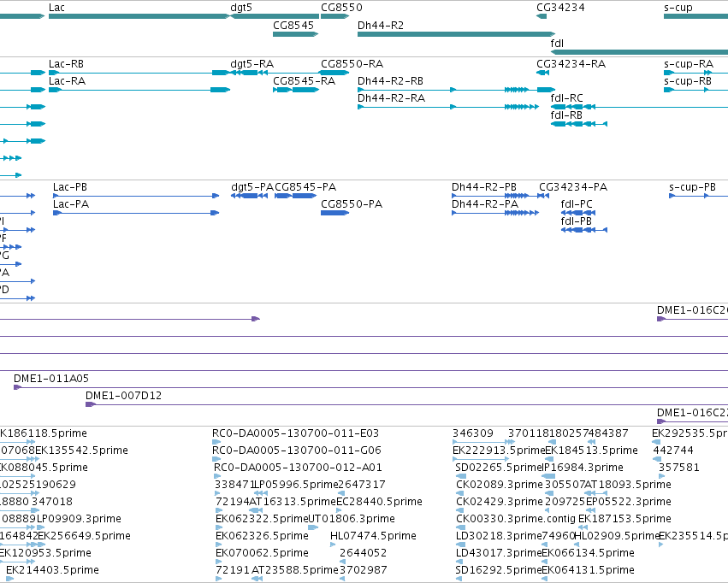
Task: Select the EK222913.5prime EST label
Action: tap(499, 450)
